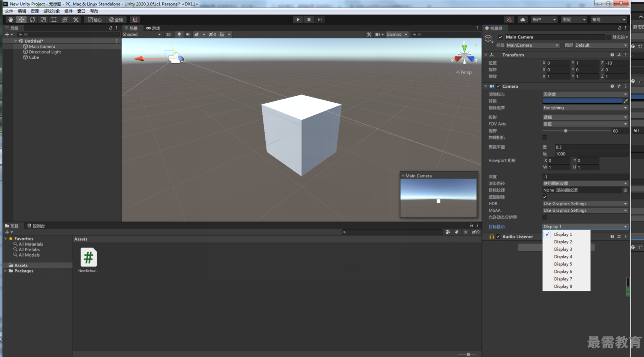644x357 pixels.
Task: Search by type in Project panel
Action: [448, 232]
